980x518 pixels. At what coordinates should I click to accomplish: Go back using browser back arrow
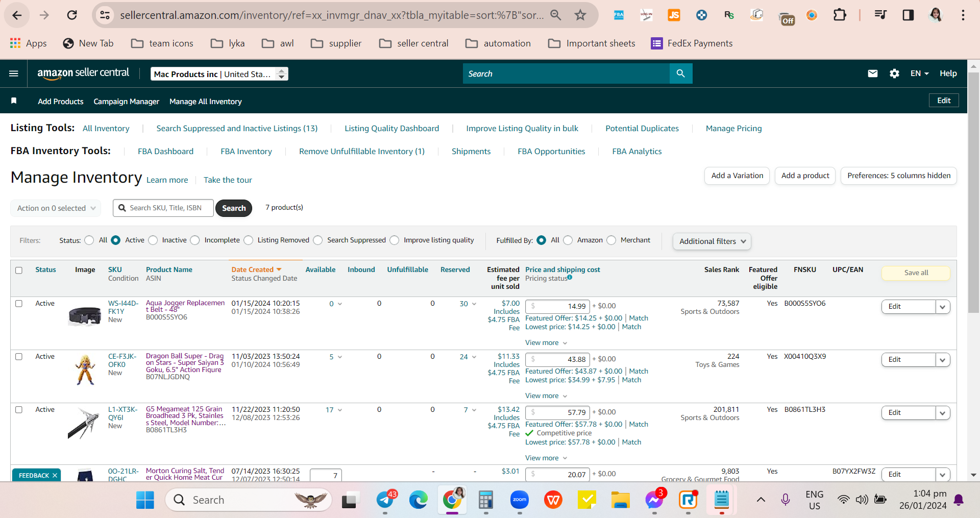[x=17, y=15]
